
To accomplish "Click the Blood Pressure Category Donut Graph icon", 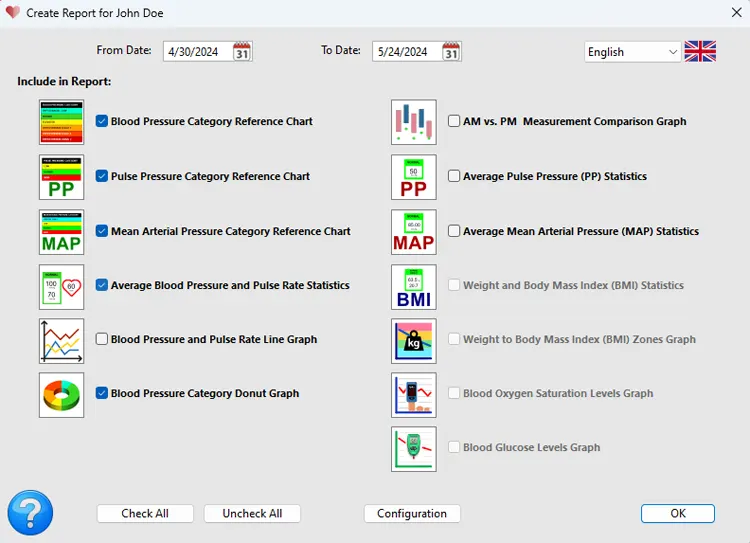I will [61, 394].
